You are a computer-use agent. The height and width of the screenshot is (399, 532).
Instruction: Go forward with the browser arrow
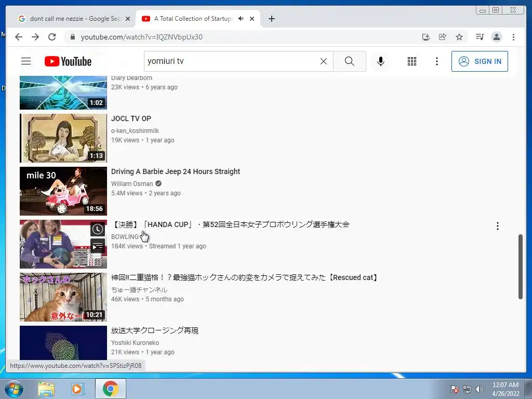pyautogui.click(x=35, y=37)
